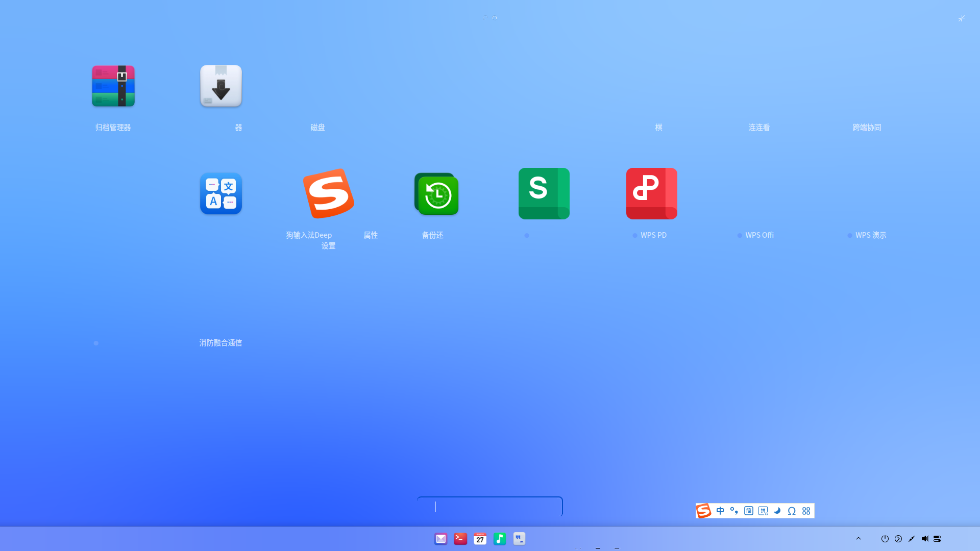Click the circled arrow tray icon
The image size is (980, 551).
click(x=898, y=539)
